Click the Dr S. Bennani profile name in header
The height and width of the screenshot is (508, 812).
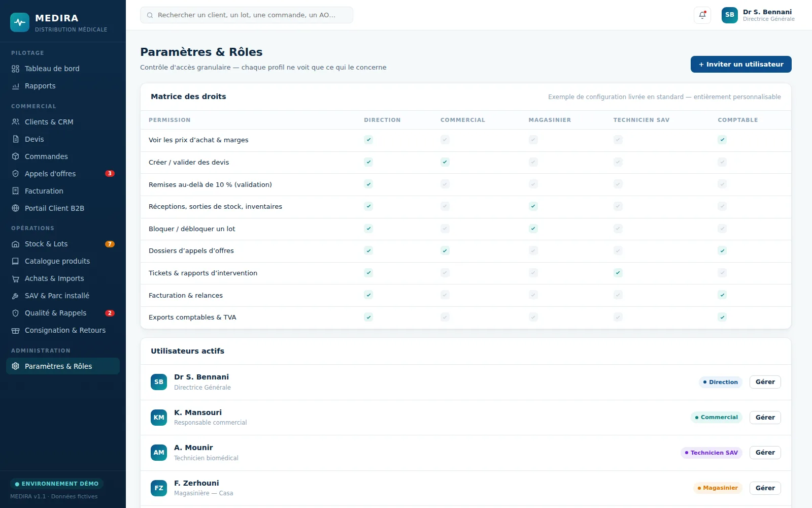coord(767,12)
